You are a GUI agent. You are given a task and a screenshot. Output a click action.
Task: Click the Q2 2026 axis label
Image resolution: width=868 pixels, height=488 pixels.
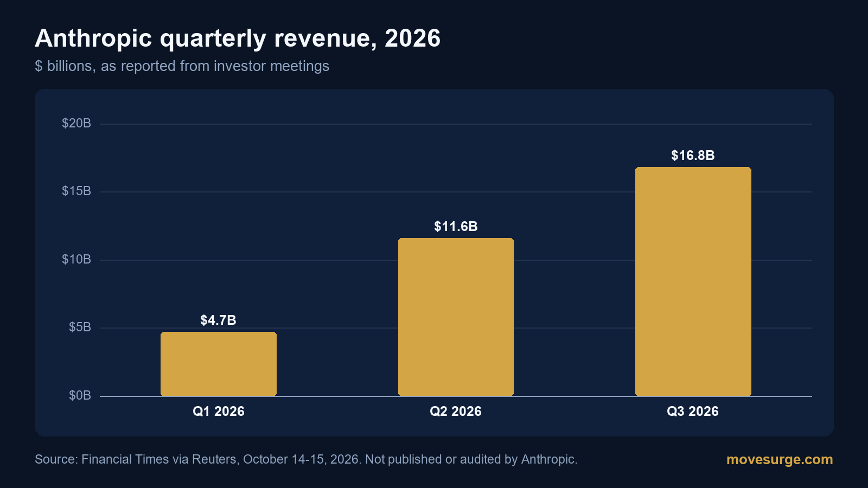point(456,412)
